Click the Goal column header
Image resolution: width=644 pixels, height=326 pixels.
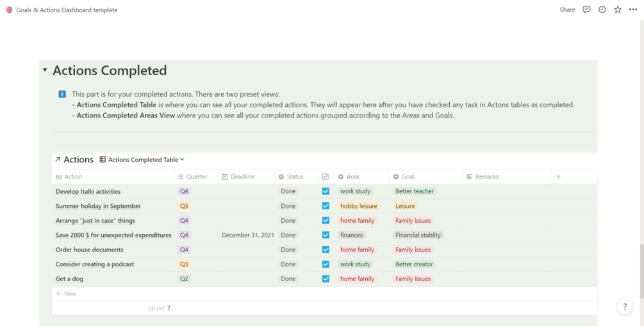(408, 176)
